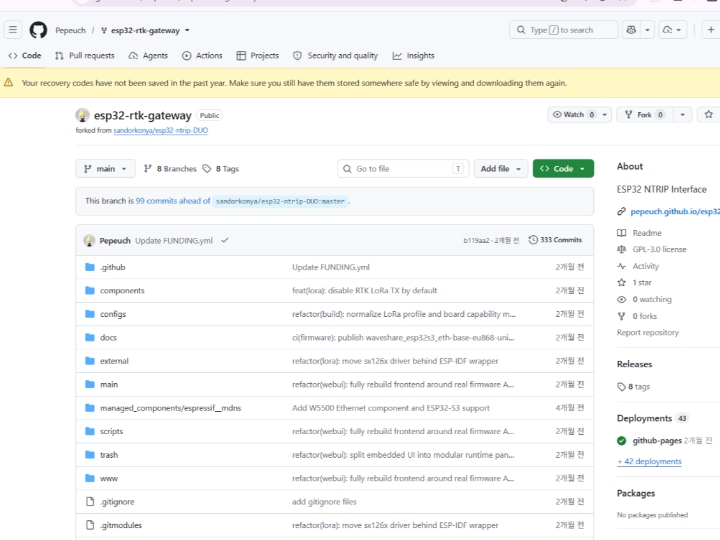Open the forked-from sandorkonya/esp32-ntrip-DUO link
720x540 pixels.
(x=161, y=130)
